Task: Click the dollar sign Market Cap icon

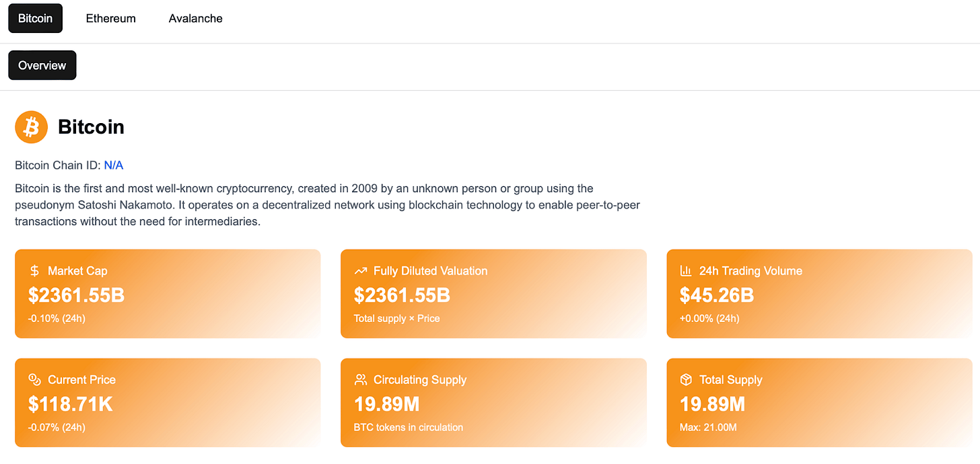Action: click(x=34, y=271)
